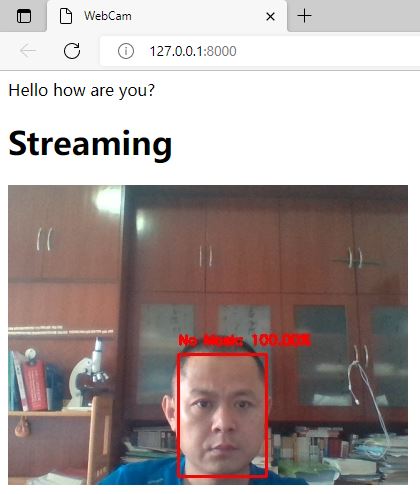This screenshot has height=494, width=420.
Task: Refresh the page with reload icon
Action: [x=72, y=51]
